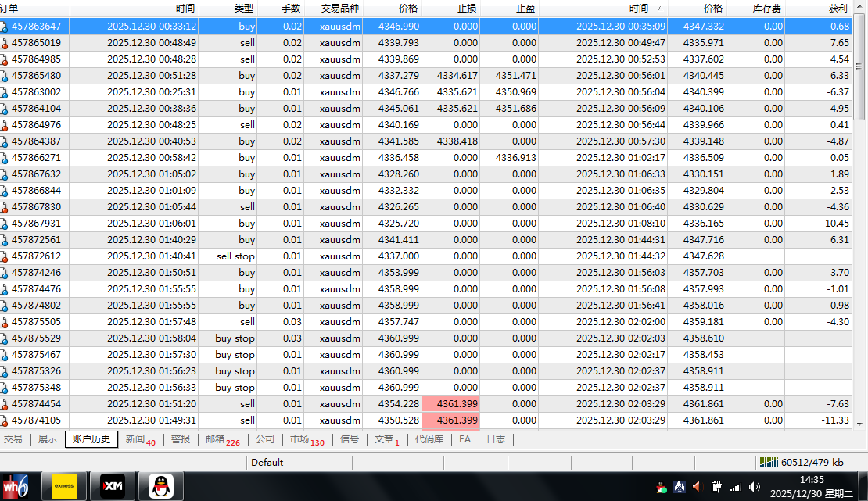This screenshot has height=501, width=868.
Task: Click order icon for sell stop 457872612
Action: [x=5, y=256]
